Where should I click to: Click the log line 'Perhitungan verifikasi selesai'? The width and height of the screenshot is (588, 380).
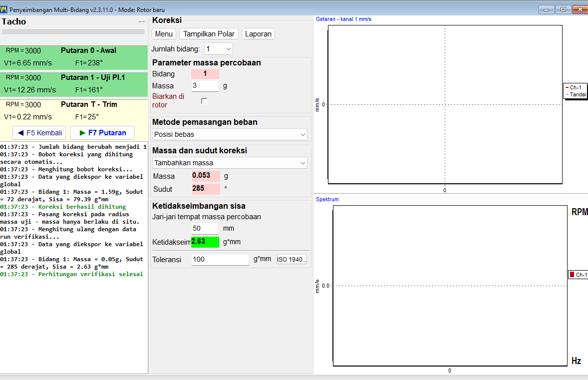(71, 274)
